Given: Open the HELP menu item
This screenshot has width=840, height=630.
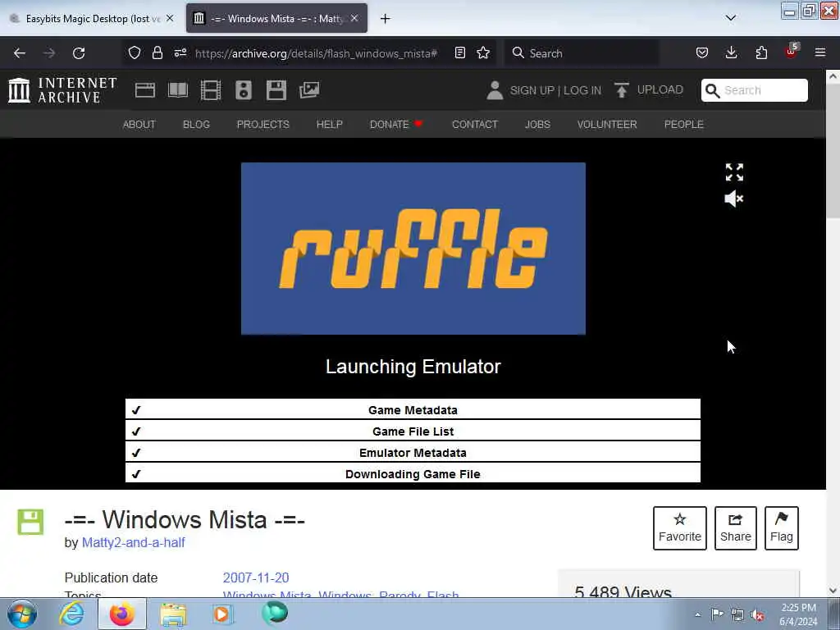Looking at the screenshot, I should point(330,125).
